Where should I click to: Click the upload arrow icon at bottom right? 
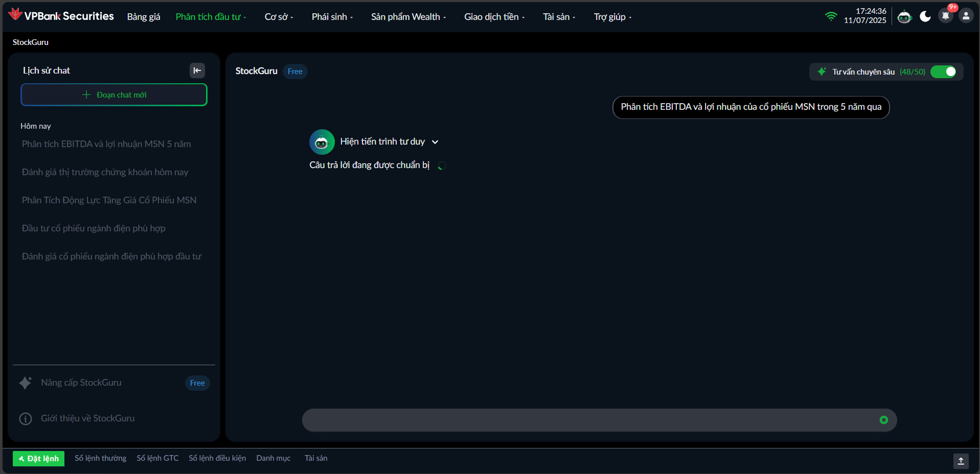tap(961, 461)
